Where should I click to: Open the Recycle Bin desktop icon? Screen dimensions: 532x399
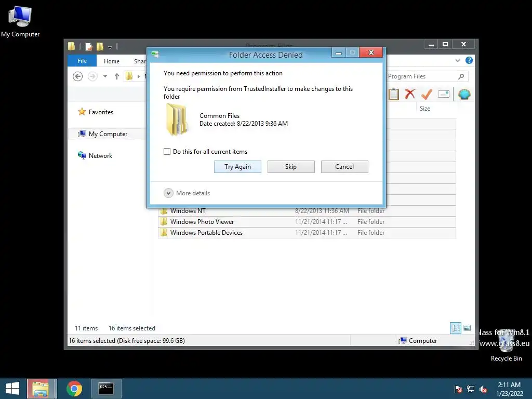pyautogui.click(x=506, y=345)
